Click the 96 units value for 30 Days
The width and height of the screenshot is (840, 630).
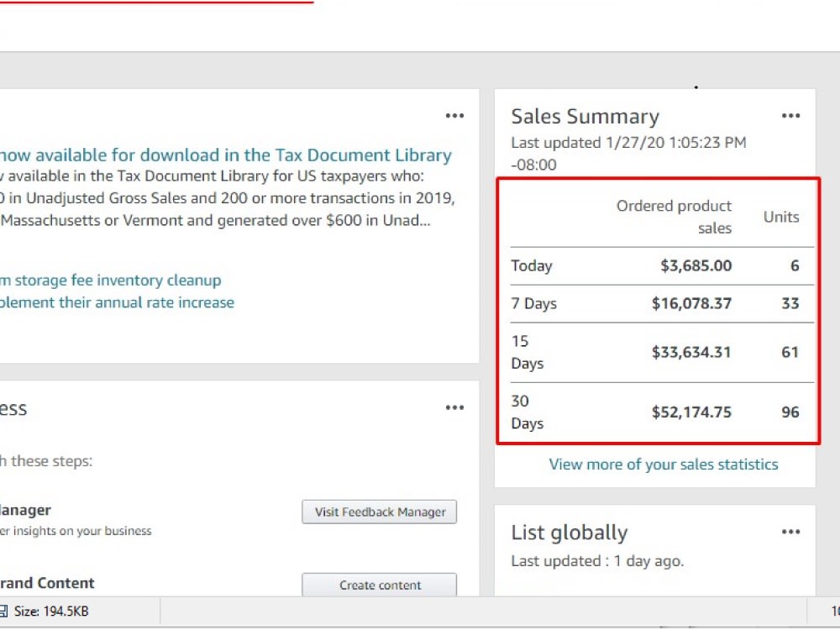(790, 412)
